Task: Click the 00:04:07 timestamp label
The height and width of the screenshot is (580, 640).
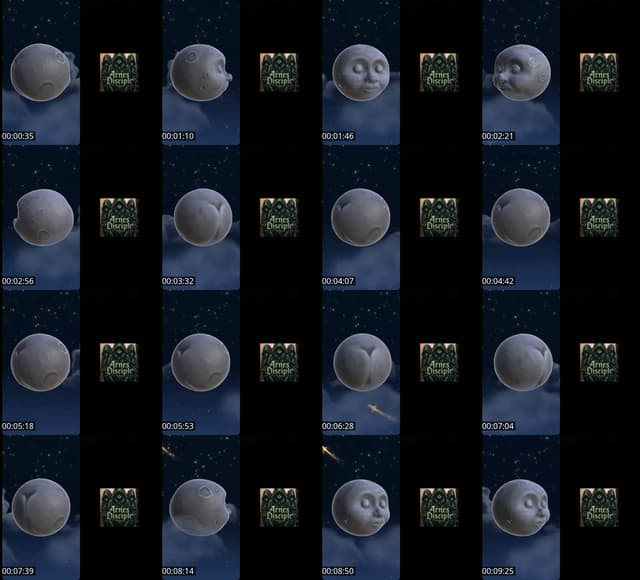Action: point(338,281)
